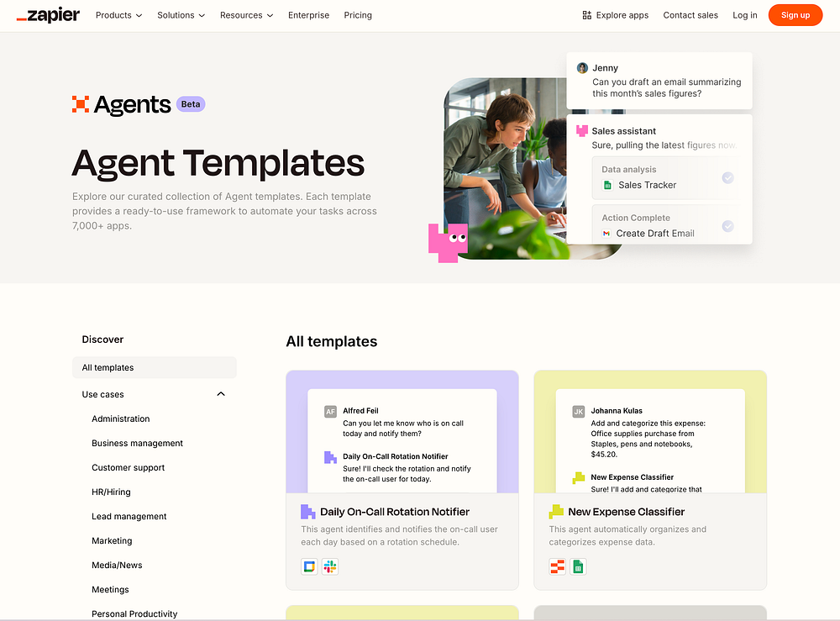Filter by Customer support use case

tap(128, 467)
